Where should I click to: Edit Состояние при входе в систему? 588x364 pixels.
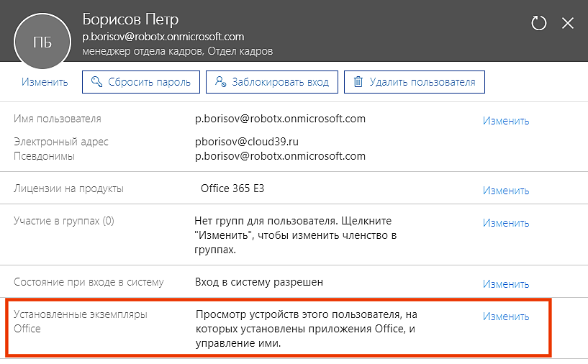506,284
